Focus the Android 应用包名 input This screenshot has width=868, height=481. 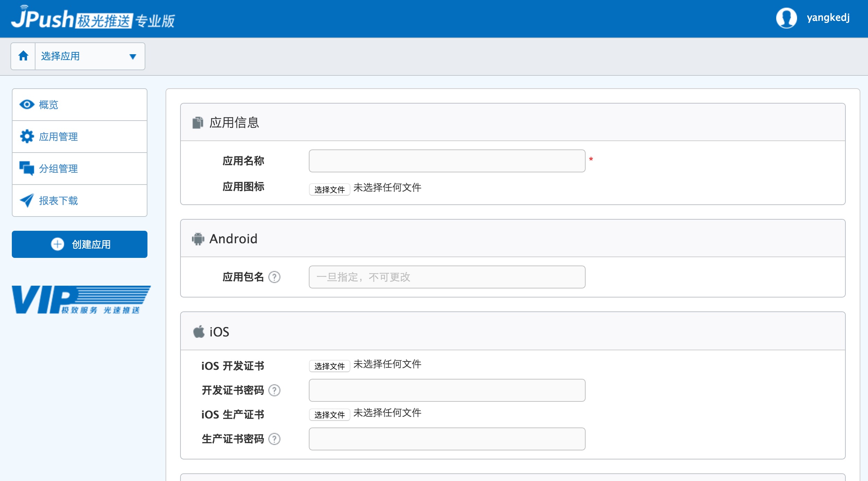coord(447,277)
